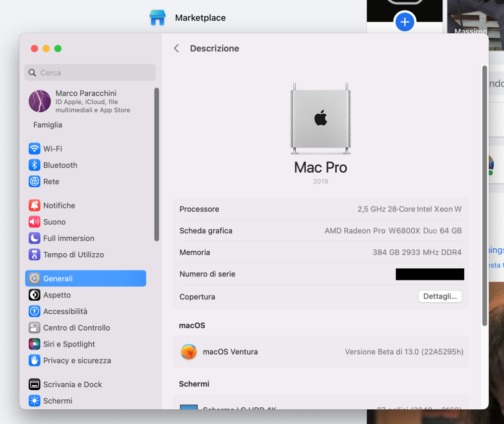Click the Scrivania e Dock icon
This screenshot has height=424, width=504.
tap(34, 384)
